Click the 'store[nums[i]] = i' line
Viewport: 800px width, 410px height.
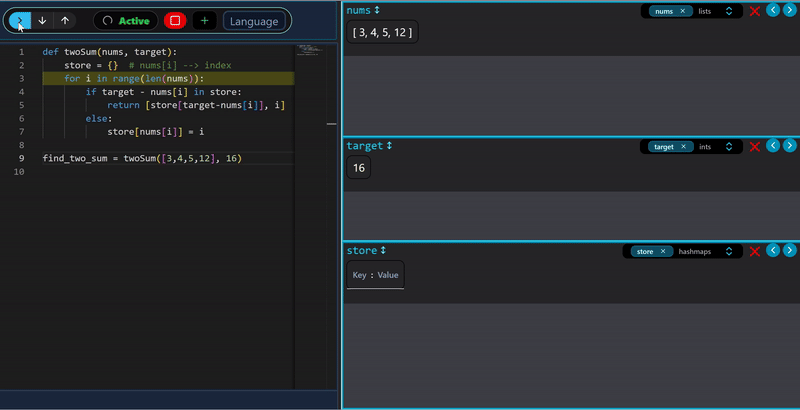[156, 132]
